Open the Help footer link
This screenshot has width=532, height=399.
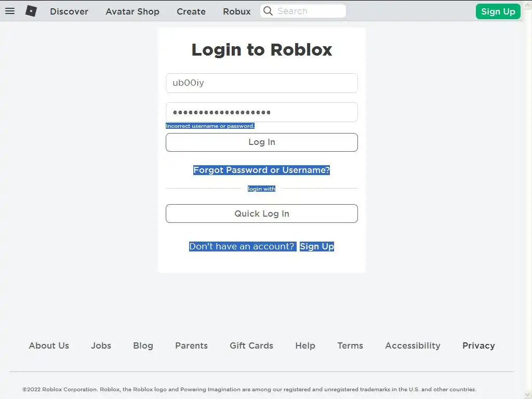coord(305,345)
